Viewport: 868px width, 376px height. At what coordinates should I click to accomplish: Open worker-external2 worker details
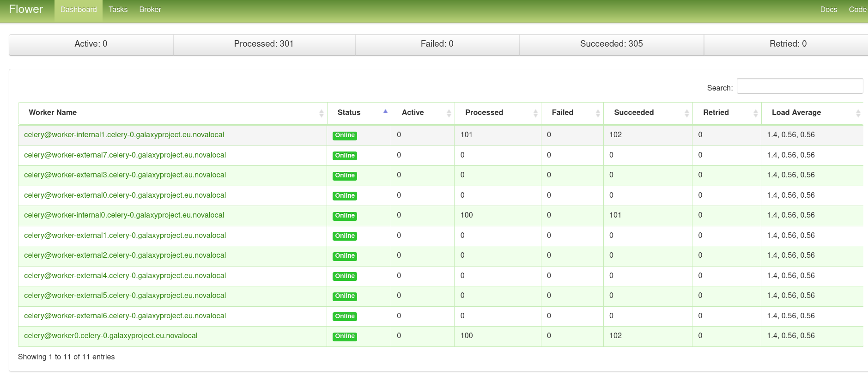tap(125, 255)
